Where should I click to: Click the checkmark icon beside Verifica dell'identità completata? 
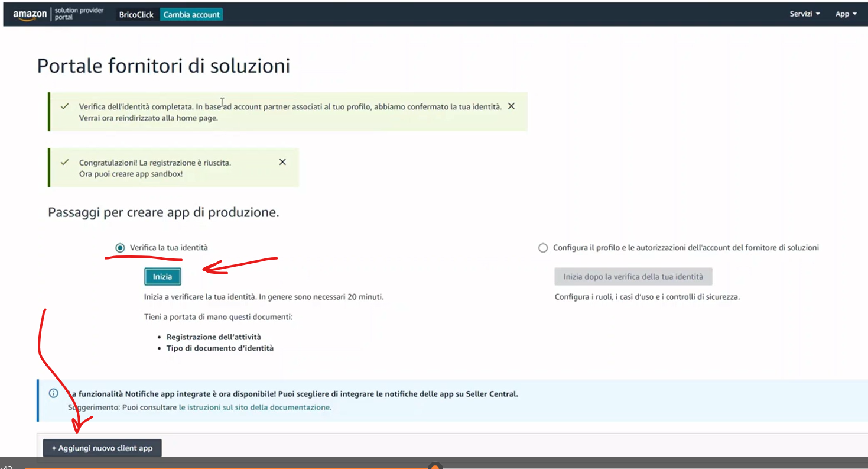coord(65,106)
